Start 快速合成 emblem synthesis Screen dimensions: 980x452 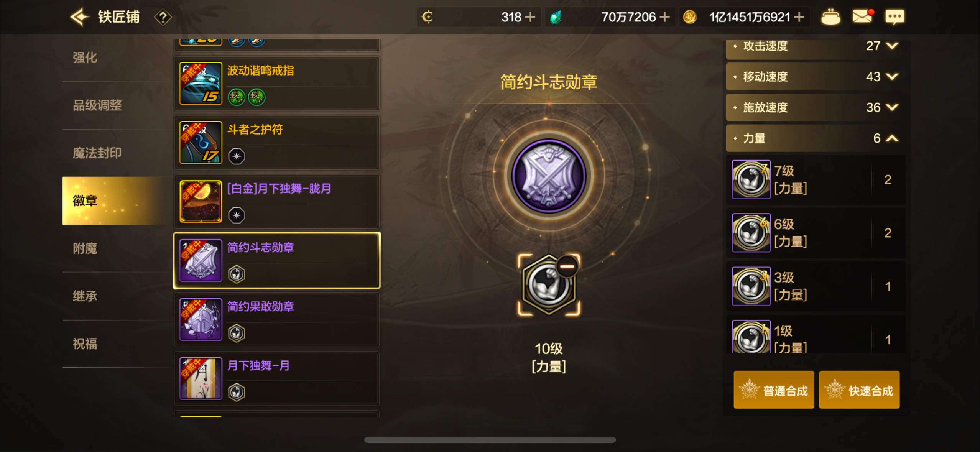(859, 390)
